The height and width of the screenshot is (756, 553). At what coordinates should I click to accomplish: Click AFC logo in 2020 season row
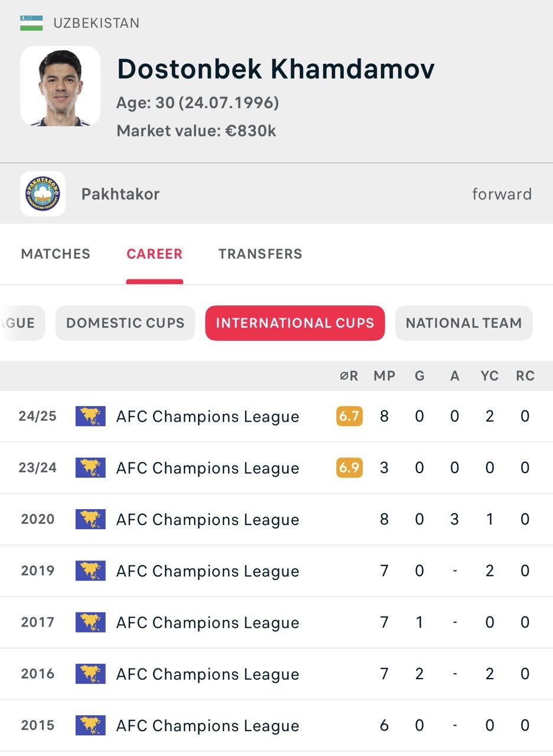90,519
